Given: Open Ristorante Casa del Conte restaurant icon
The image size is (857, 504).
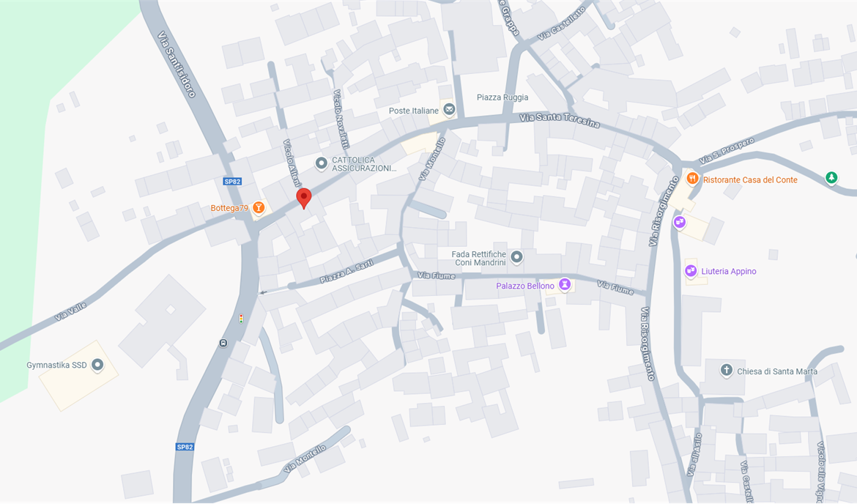Looking at the screenshot, I should point(692,179).
